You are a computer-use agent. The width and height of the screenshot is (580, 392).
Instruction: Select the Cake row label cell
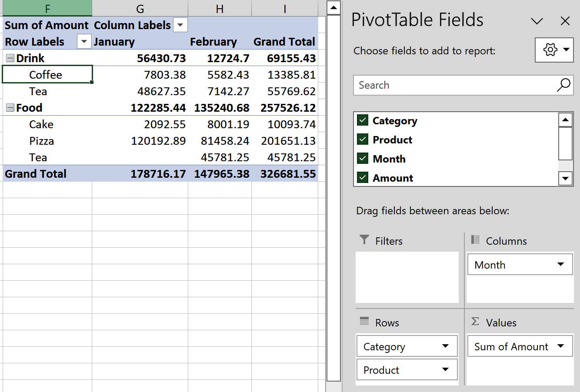coord(47,124)
